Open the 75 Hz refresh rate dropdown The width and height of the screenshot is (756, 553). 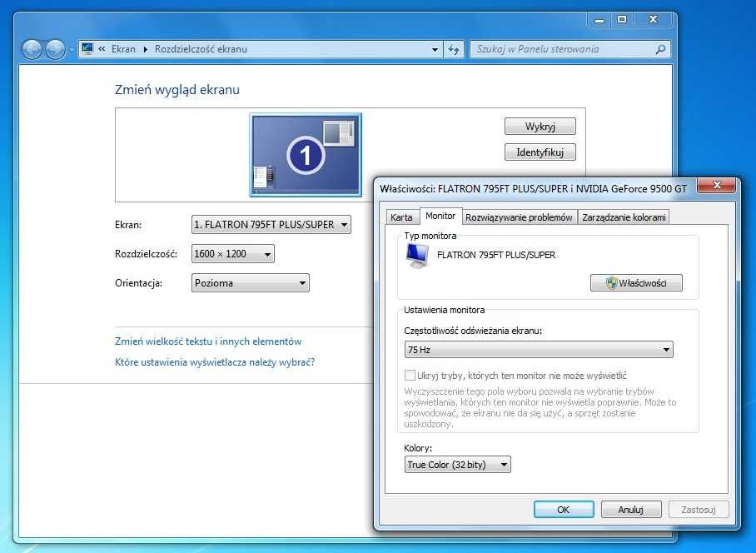pyautogui.click(x=539, y=350)
